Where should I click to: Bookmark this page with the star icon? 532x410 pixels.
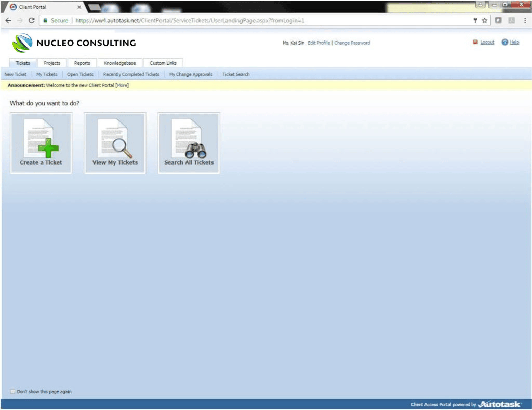pos(485,21)
